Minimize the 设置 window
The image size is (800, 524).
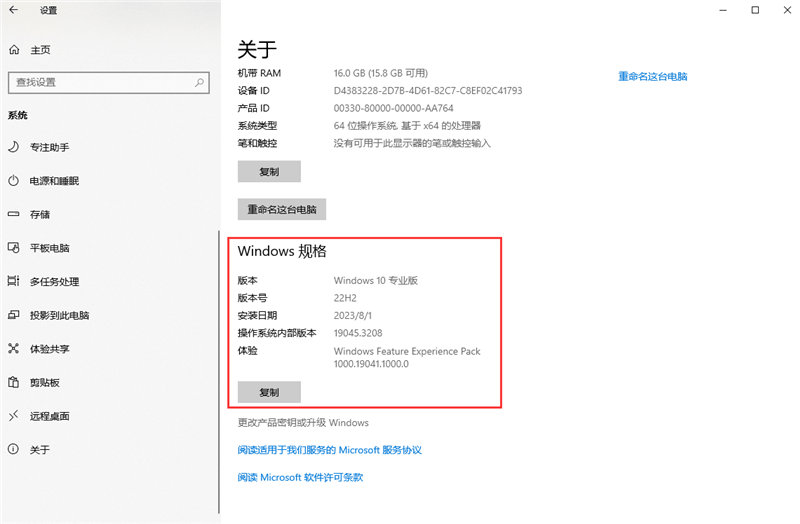tap(723, 10)
